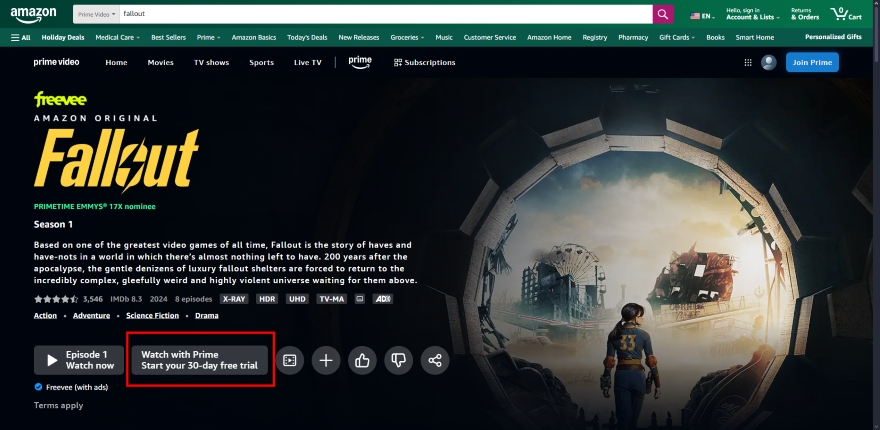
Task: Click the thumbs up Like icon
Action: [362, 360]
